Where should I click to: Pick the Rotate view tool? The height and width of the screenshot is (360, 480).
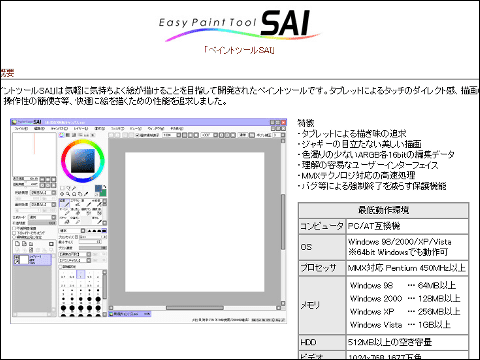pyautogui.click(x=74, y=194)
